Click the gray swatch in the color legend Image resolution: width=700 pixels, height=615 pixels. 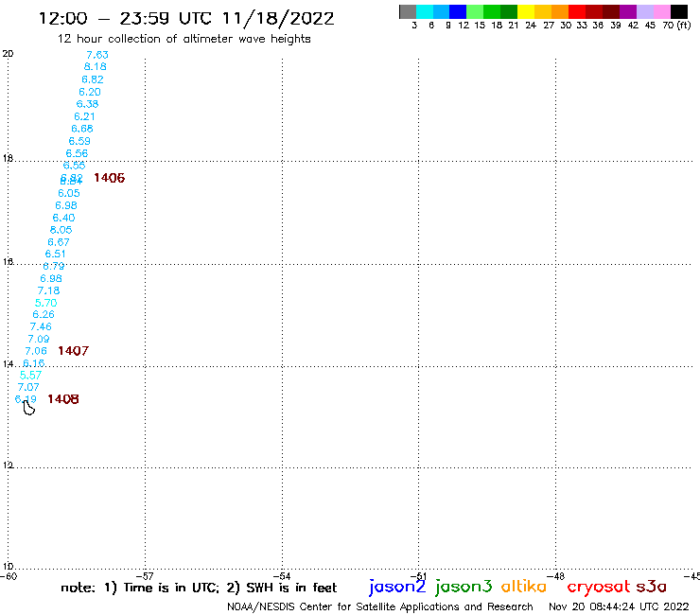point(408,11)
